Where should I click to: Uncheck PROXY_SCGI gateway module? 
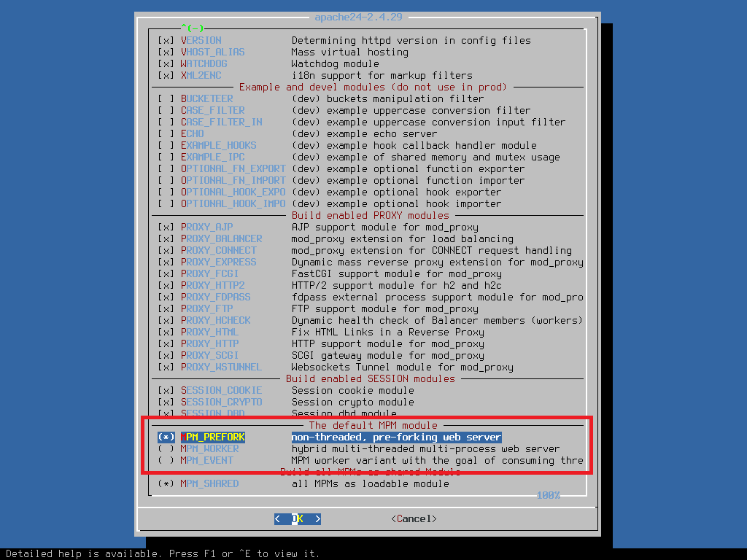pos(166,355)
